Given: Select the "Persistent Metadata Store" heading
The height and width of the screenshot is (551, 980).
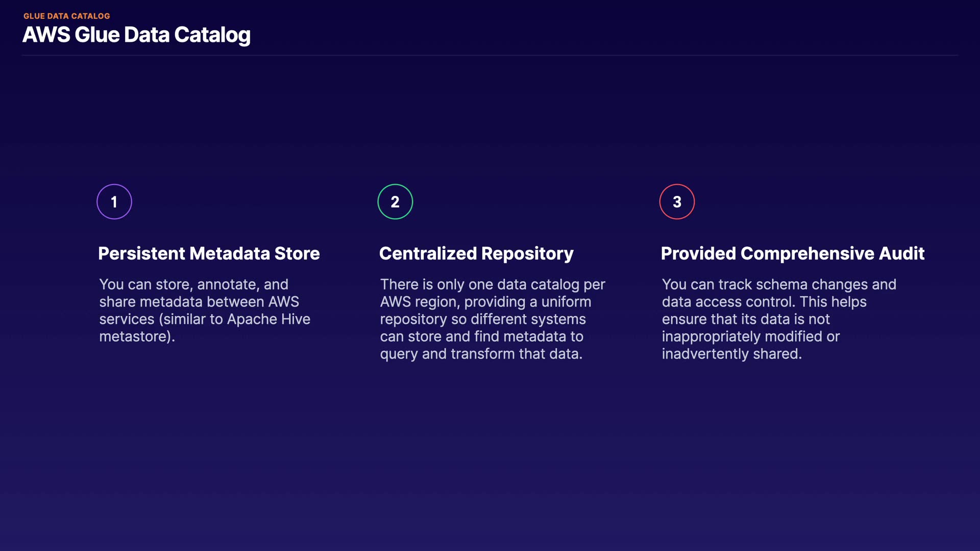Looking at the screenshot, I should tap(209, 254).
